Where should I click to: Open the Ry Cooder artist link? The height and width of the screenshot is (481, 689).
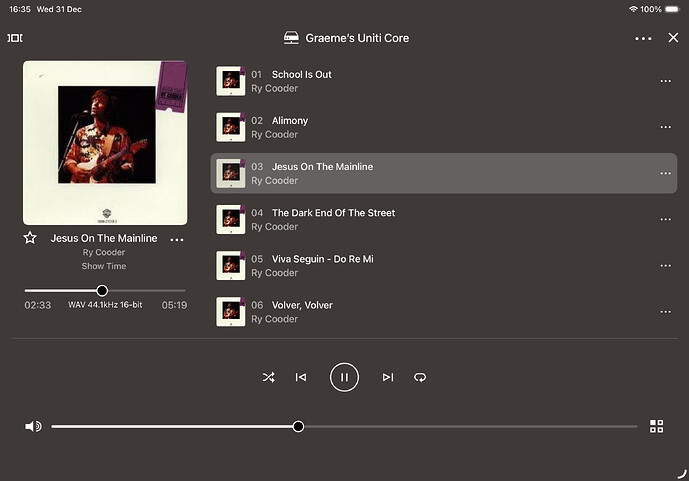tap(104, 253)
